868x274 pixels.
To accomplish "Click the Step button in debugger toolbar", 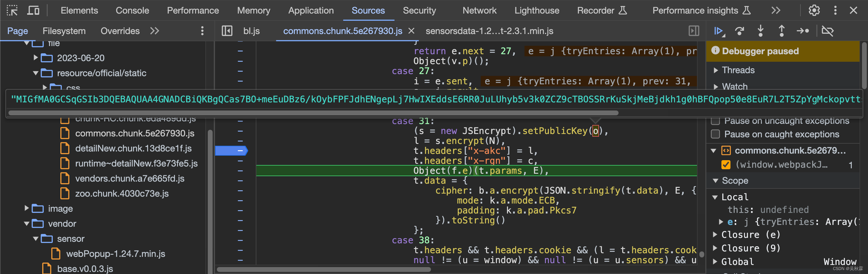I will (803, 31).
